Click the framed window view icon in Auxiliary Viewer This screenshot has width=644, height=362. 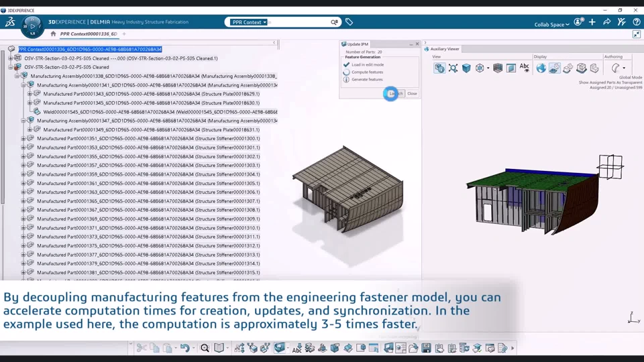[x=511, y=68]
